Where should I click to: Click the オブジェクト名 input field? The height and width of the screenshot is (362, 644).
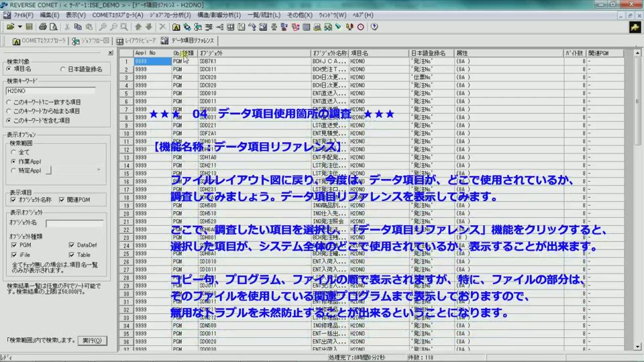[74, 223]
